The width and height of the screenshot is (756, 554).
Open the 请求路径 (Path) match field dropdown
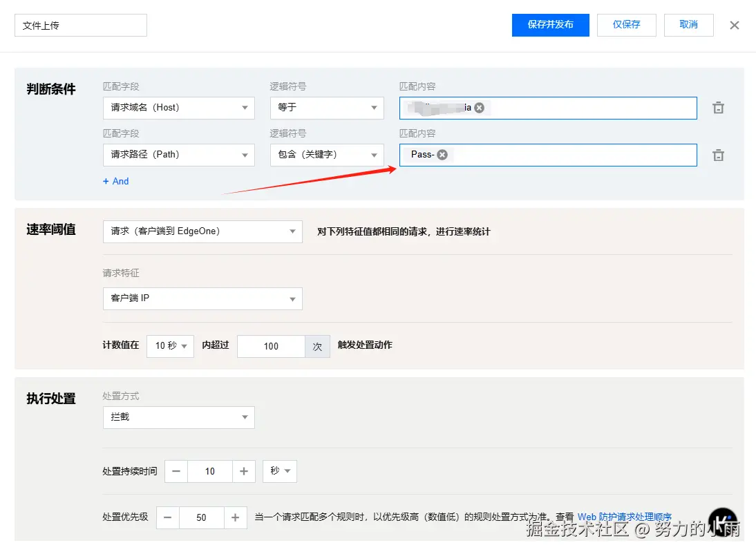179,155
